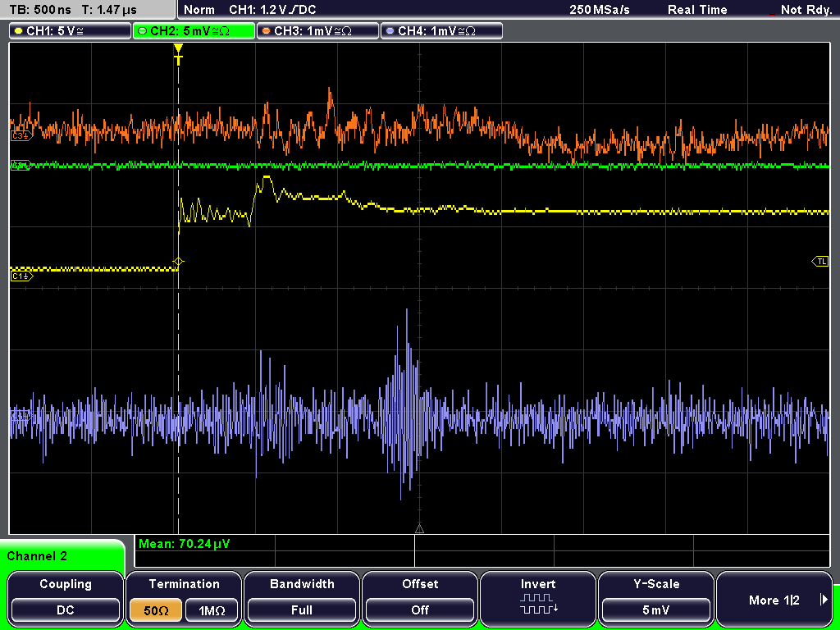Click the CH1: 1.2 V trigger source readout
Viewport: 840px width, 630px height.
point(272,10)
